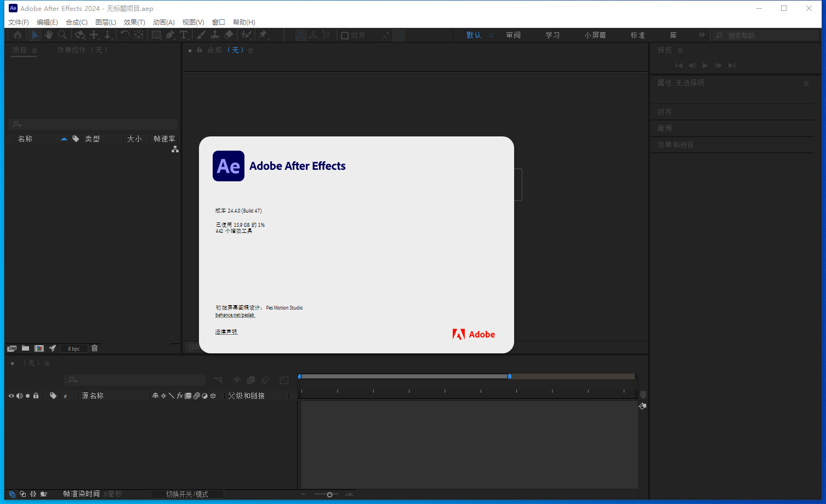Toggle the video eye column switch in timeline
The width and height of the screenshot is (826, 504).
(x=11, y=396)
